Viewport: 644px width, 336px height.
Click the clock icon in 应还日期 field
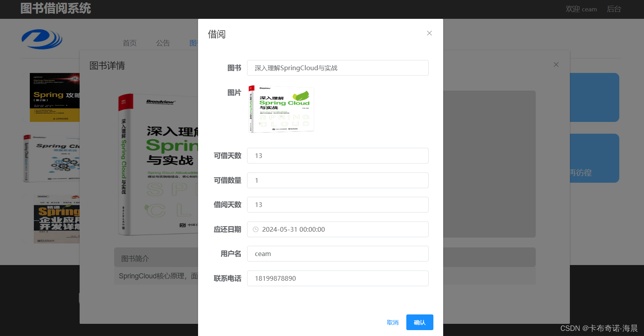(256, 229)
